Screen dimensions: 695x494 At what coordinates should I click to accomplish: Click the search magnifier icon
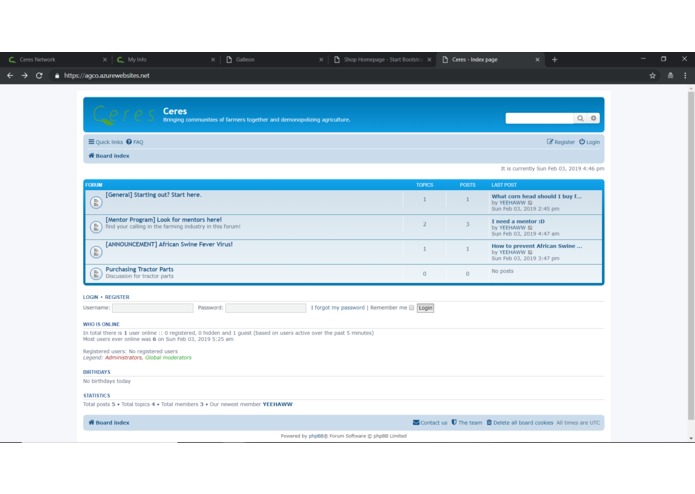click(x=580, y=118)
